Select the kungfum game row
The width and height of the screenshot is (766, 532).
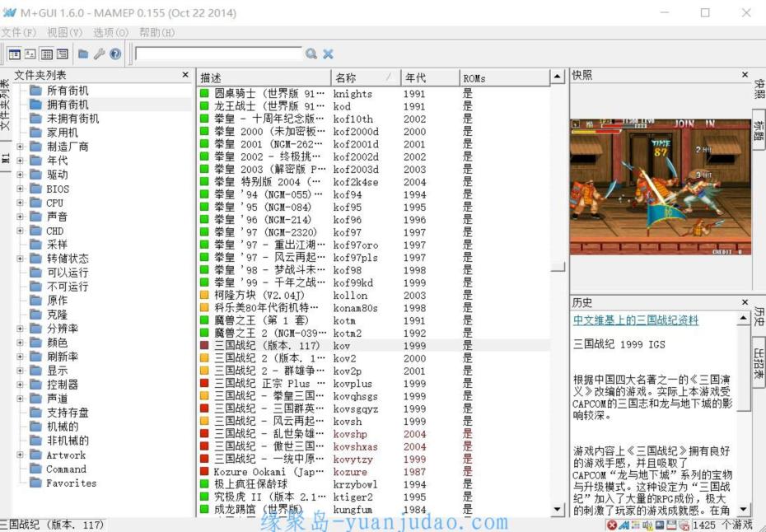tap(374, 510)
